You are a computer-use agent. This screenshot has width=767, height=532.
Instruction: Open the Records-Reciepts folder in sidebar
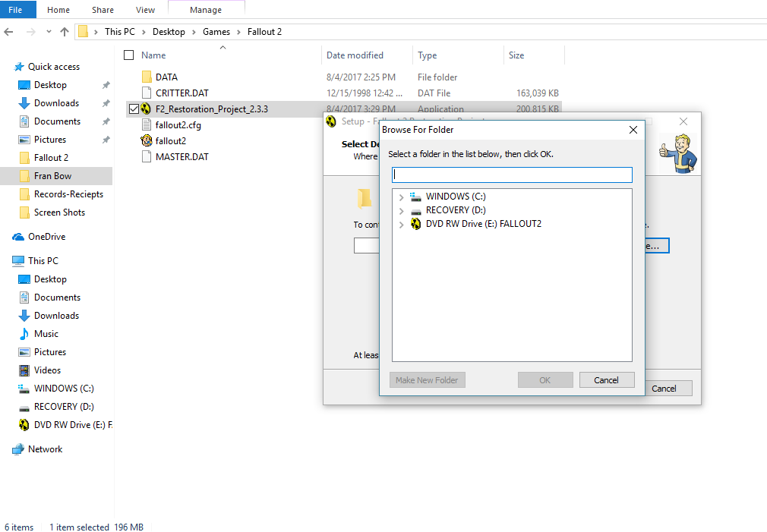point(68,194)
